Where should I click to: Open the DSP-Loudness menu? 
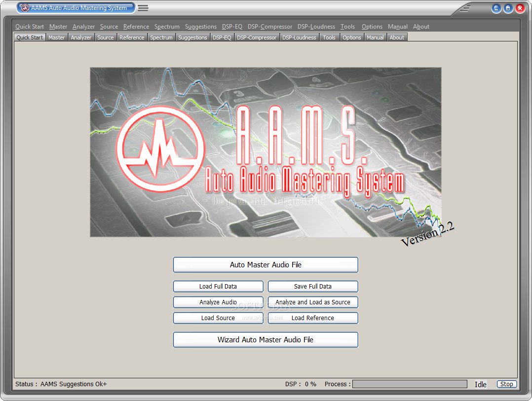tap(316, 26)
